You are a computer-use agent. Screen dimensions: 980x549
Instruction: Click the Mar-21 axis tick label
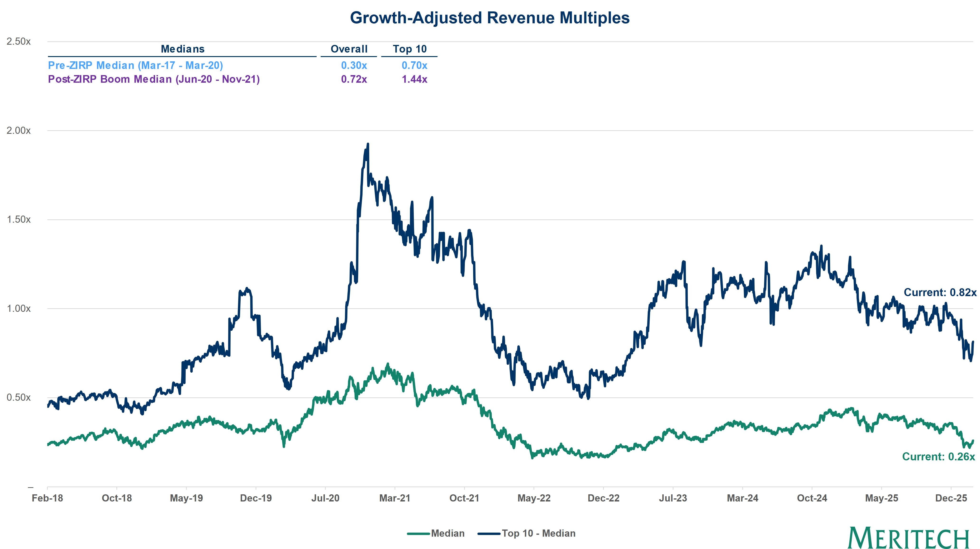(x=395, y=498)
